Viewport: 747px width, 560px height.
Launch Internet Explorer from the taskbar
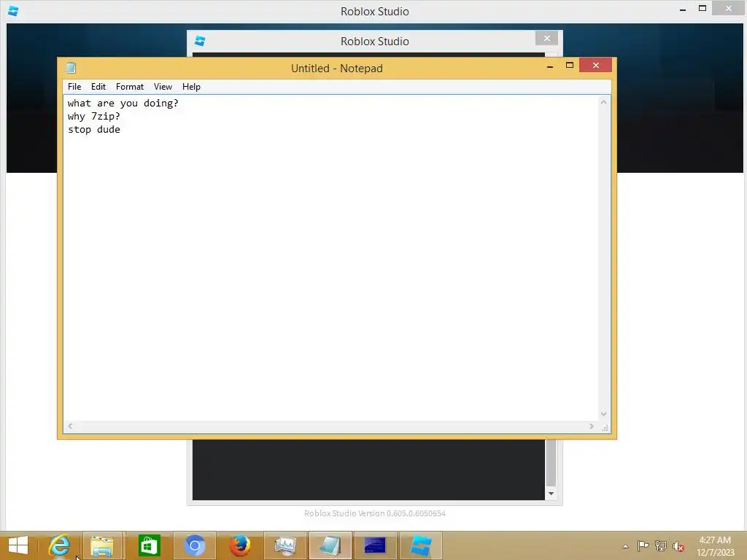pos(60,545)
